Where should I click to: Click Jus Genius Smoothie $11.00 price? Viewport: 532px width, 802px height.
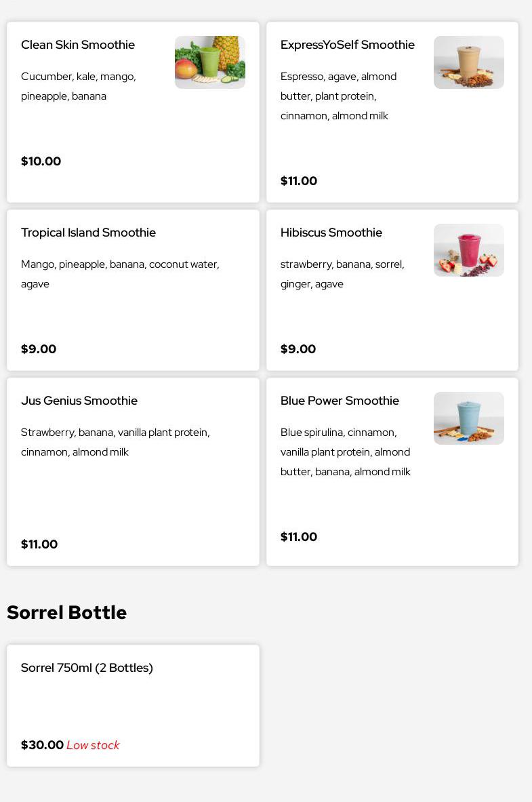(39, 544)
